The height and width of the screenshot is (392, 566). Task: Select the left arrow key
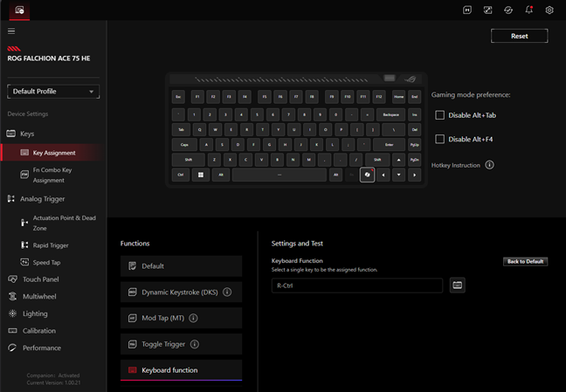tap(383, 175)
